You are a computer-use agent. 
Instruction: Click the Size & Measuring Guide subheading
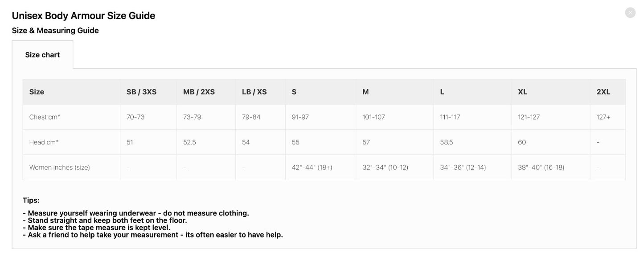tap(55, 30)
